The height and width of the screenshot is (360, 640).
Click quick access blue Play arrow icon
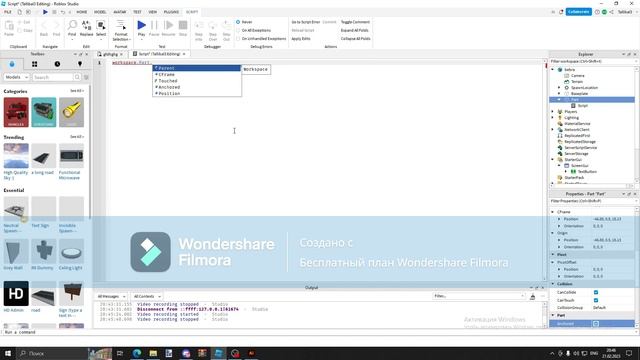click(45, 12)
